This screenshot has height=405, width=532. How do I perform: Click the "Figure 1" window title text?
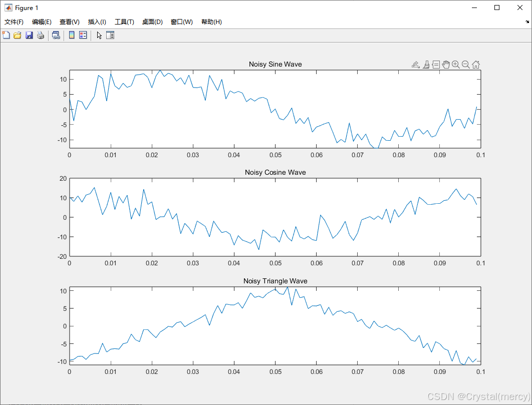(x=27, y=8)
